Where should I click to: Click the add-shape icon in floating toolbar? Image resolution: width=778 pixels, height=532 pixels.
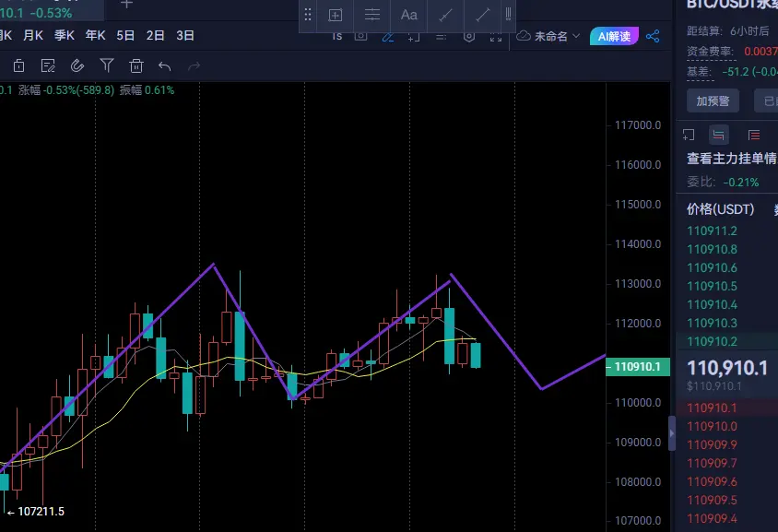[336, 15]
